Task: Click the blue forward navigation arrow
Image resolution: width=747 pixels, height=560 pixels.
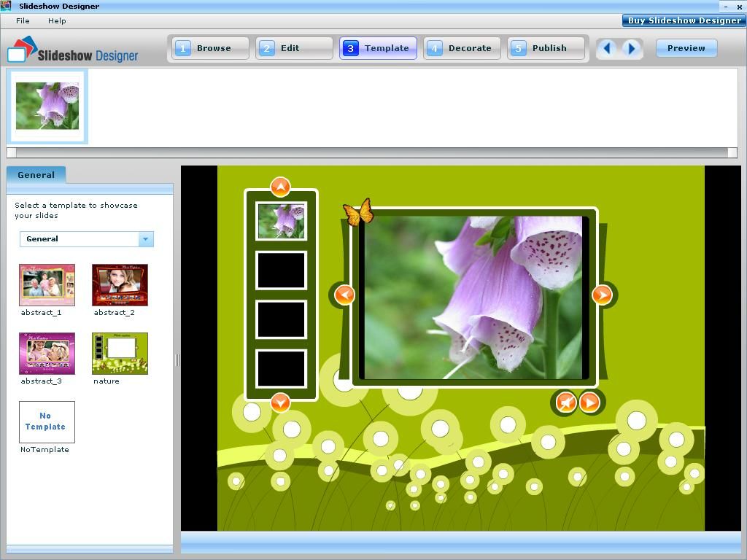Action: (632, 48)
